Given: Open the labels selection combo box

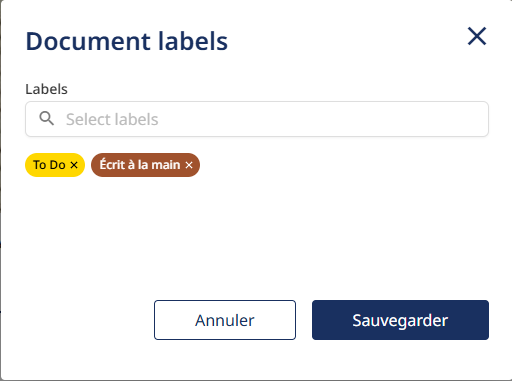Looking at the screenshot, I should tap(257, 119).
